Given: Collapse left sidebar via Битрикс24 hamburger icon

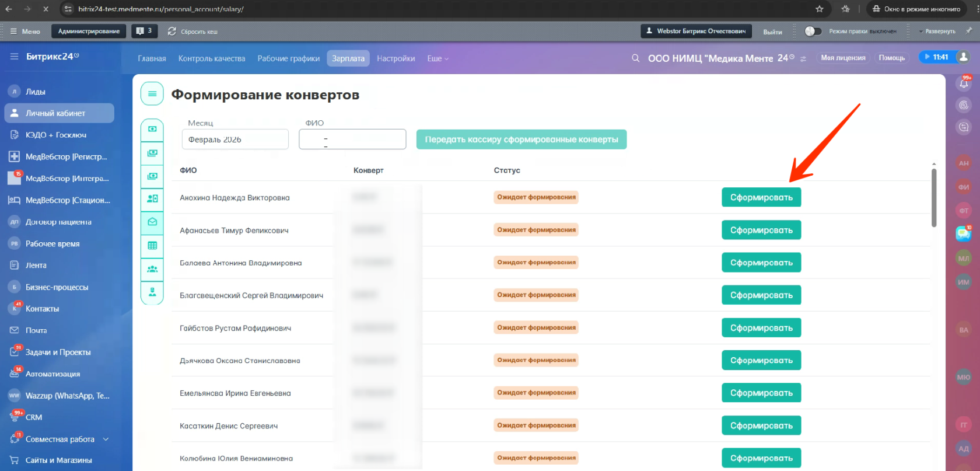Looking at the screenshot, I should point(14,57).
